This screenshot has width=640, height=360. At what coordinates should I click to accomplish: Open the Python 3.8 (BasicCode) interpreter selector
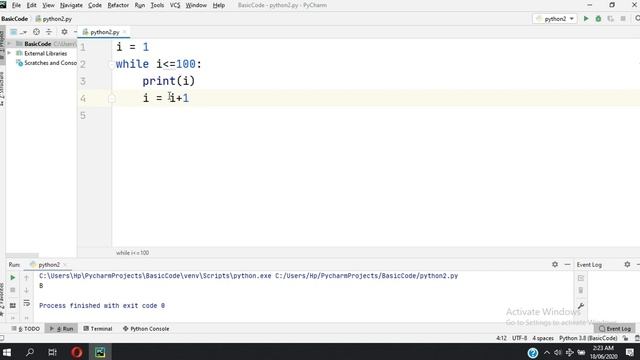coord(588,338)
